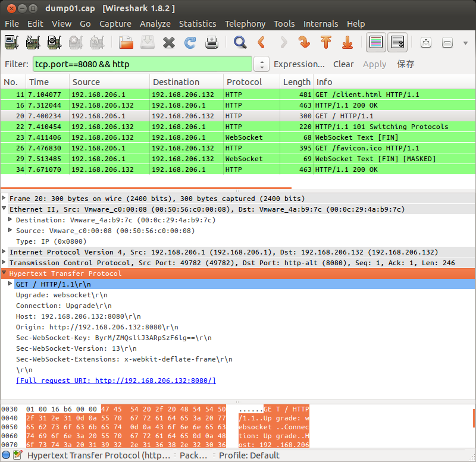The height and width of the screenshot is (462, 476).
Task: Open the Edit menu
Action: [35, 24]
